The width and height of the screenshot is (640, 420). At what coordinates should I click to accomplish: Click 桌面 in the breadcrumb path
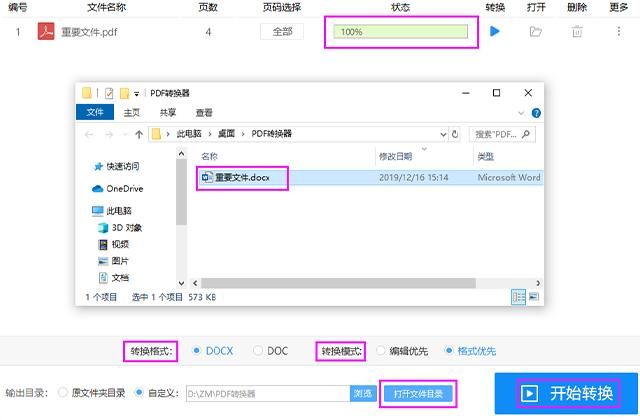[x=227, y=134]
